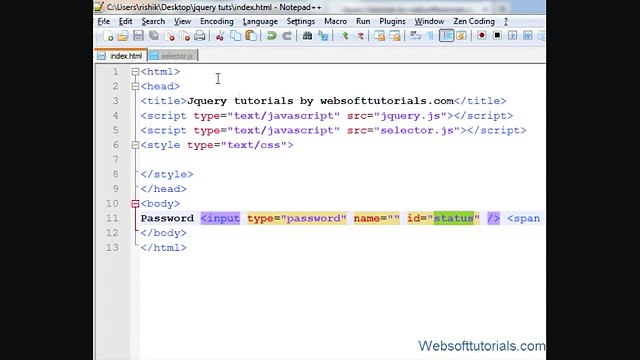Click the Close file toolbar icon
640x360 pixels.
[169, 36]
